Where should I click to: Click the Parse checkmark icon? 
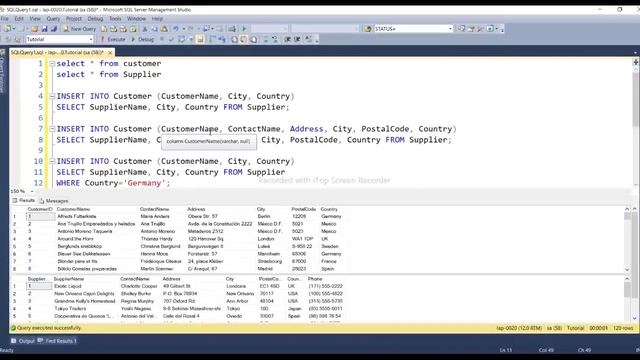171,40
